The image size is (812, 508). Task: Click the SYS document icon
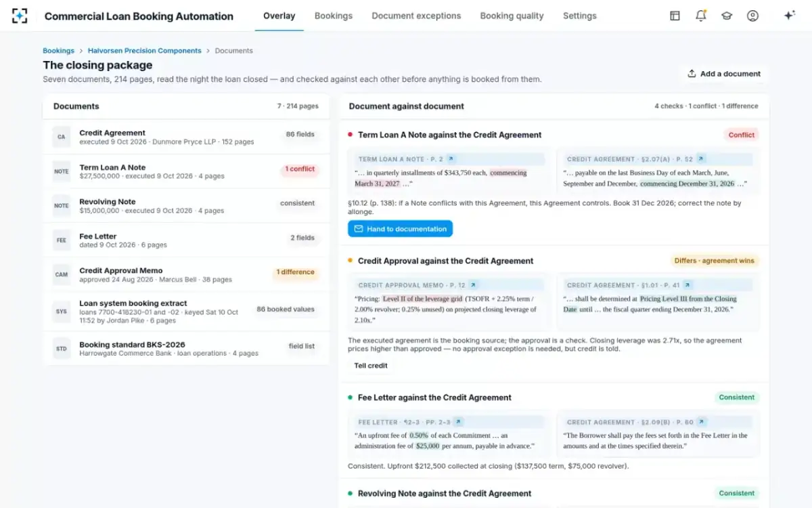[x=62, y=312]
